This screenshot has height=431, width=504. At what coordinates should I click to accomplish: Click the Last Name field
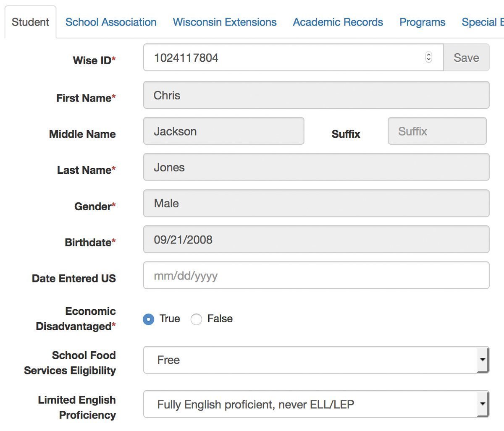tap(316, 167)
